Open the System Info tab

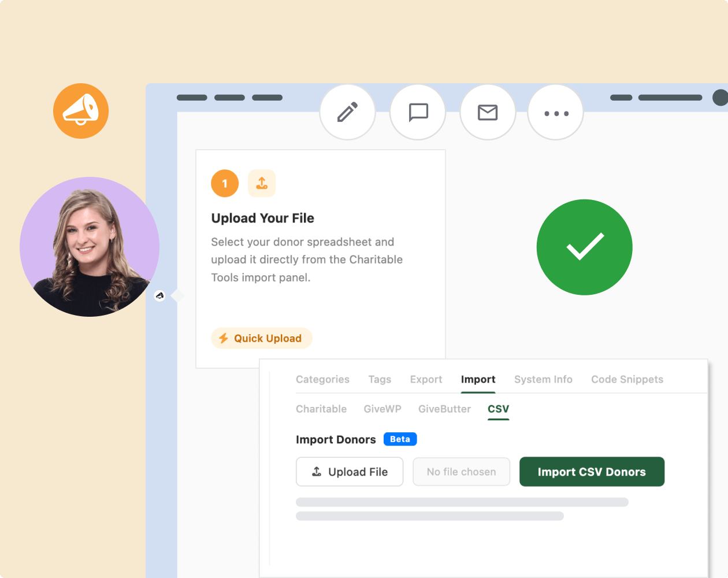coord(543,379)
